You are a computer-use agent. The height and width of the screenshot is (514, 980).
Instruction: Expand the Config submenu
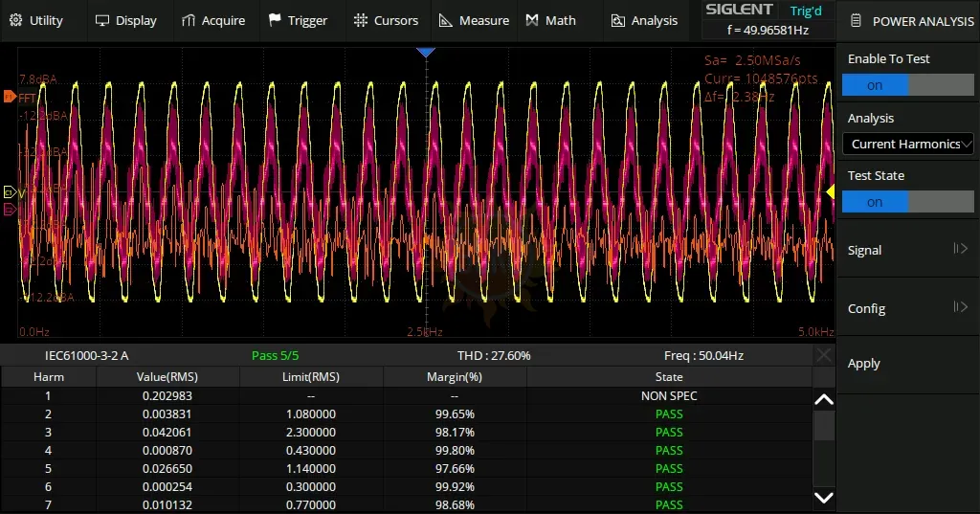click(x=907, y=308)
